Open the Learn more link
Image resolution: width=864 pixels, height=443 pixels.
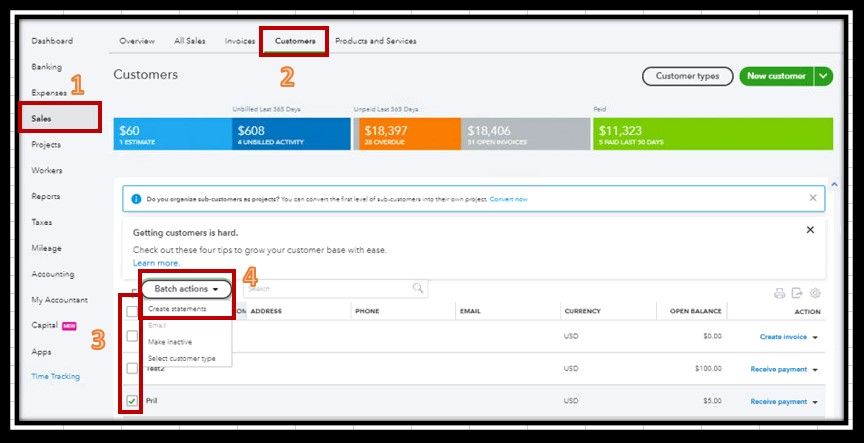pos(156,263)
